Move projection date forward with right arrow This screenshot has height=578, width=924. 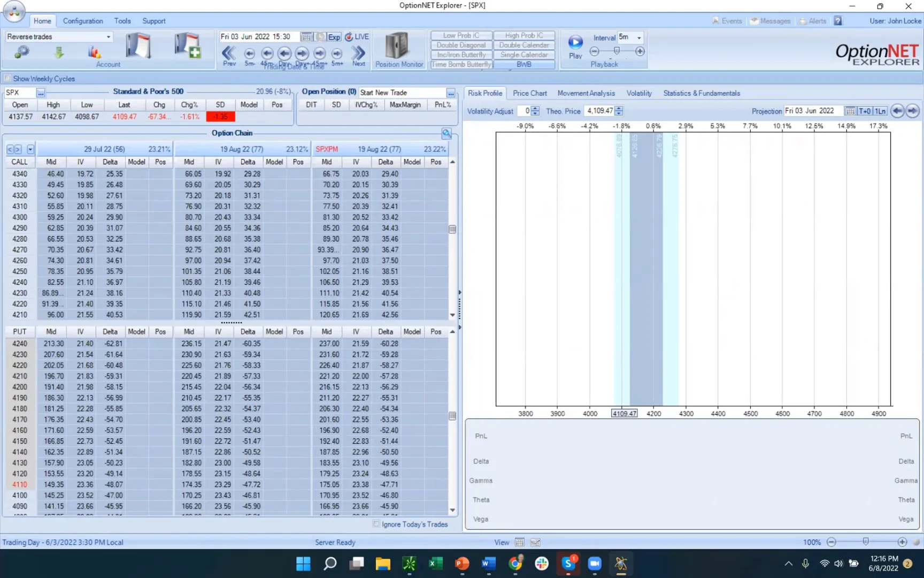click(x=912, y=111)
